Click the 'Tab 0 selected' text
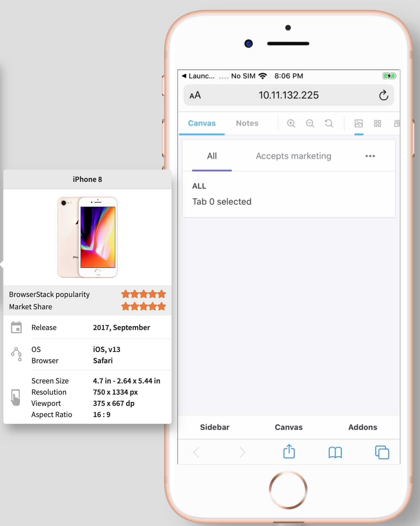Screen dimensions: 420x526 coord(222,202)
